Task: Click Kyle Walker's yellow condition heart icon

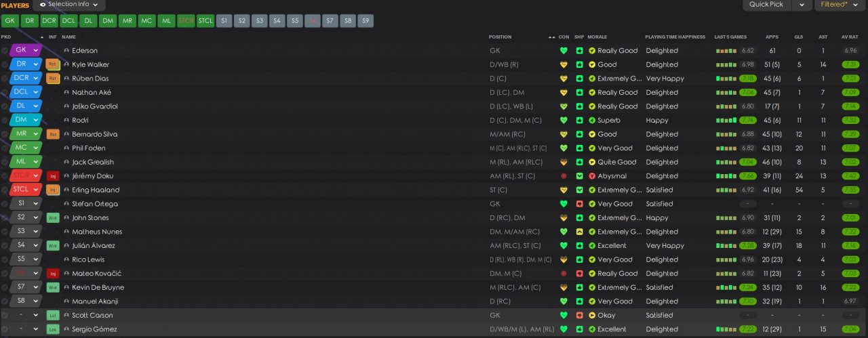Action: tap(563, 64)
